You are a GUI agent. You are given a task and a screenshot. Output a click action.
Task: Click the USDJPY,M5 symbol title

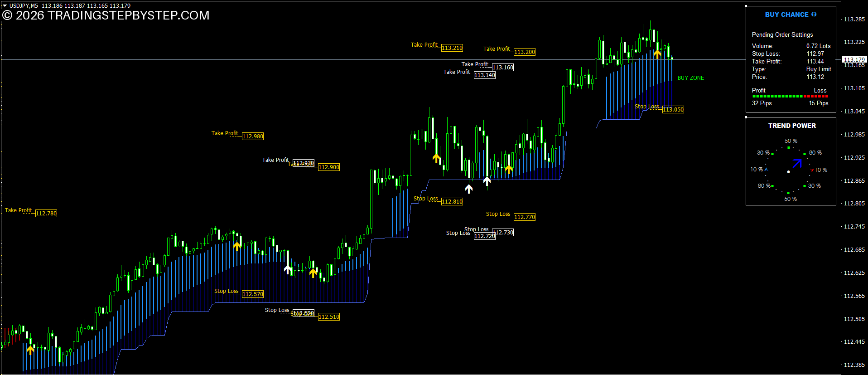[x=24, y=5]
